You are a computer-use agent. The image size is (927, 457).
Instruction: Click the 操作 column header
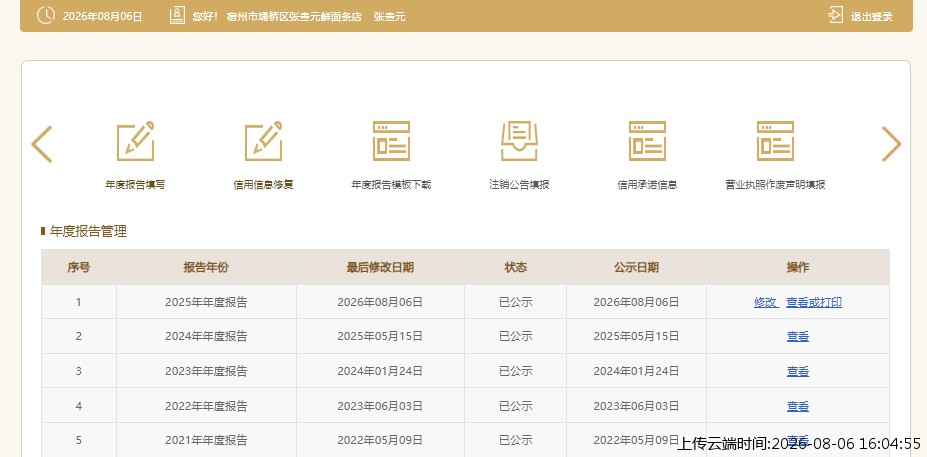coord(798,267)
